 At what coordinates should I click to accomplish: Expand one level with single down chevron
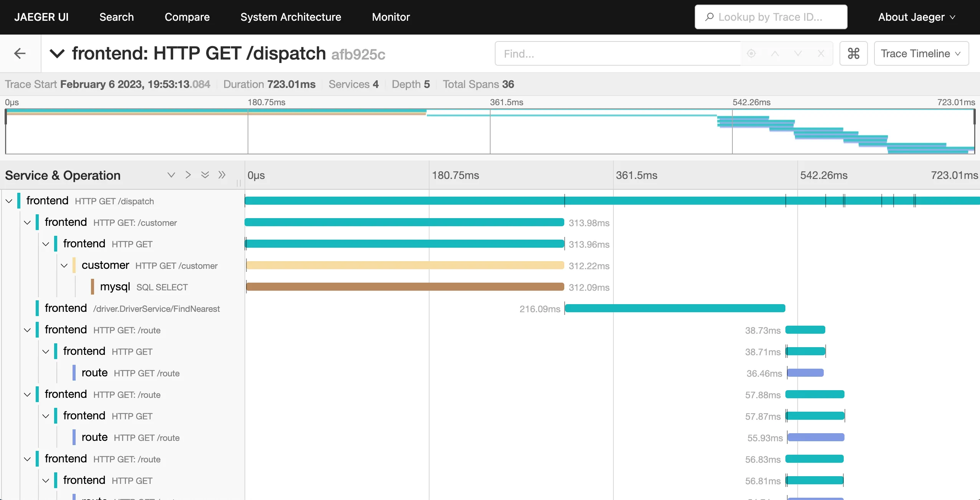pyautogui.click(x=171, y=175)
